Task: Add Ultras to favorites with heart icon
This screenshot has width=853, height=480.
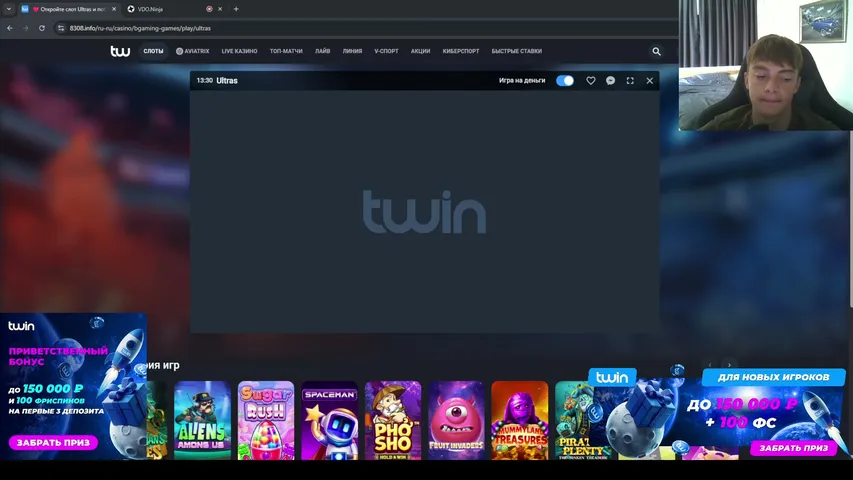Action: click(591, 81)
